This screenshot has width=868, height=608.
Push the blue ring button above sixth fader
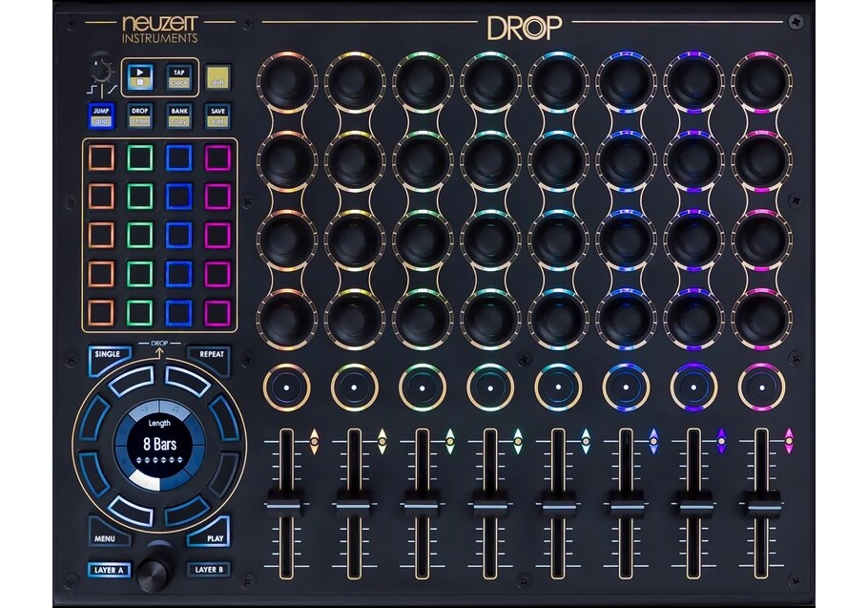[626, 388]
